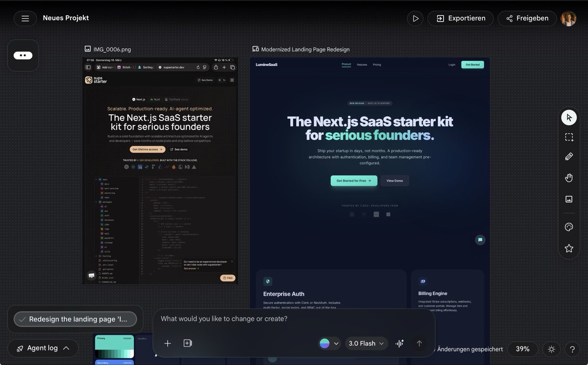Open the 'Redesign the landing page' task chip
The image size is (588, 365).
pos(75,319)
